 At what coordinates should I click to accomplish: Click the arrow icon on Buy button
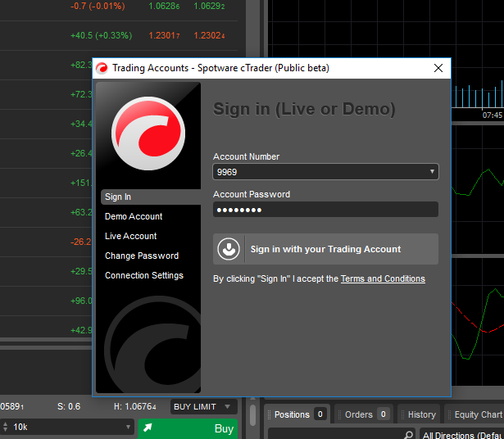[148, 428]
